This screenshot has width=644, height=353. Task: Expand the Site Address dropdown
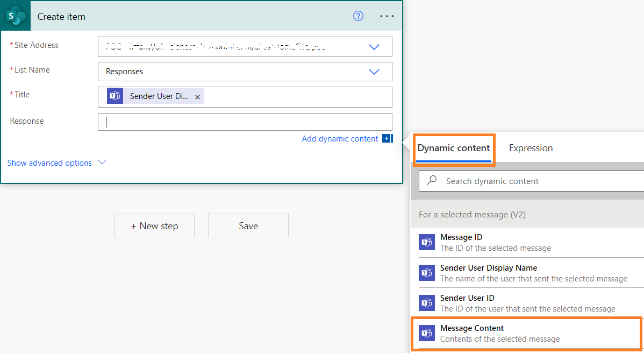(374, 47)
